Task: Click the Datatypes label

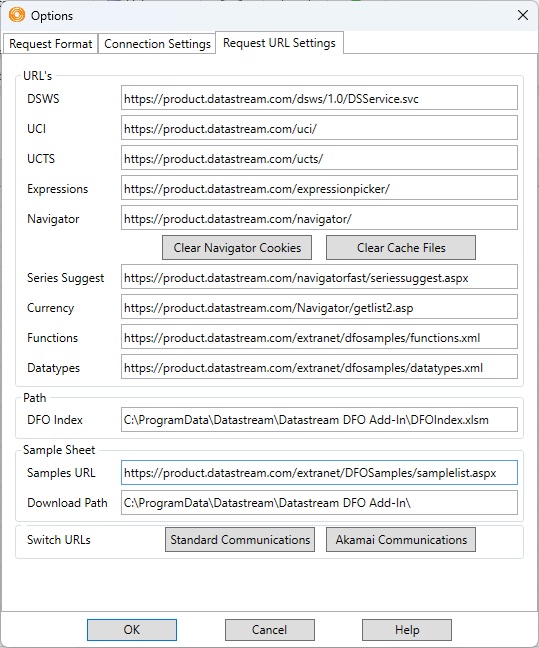Action: (53, 368)
